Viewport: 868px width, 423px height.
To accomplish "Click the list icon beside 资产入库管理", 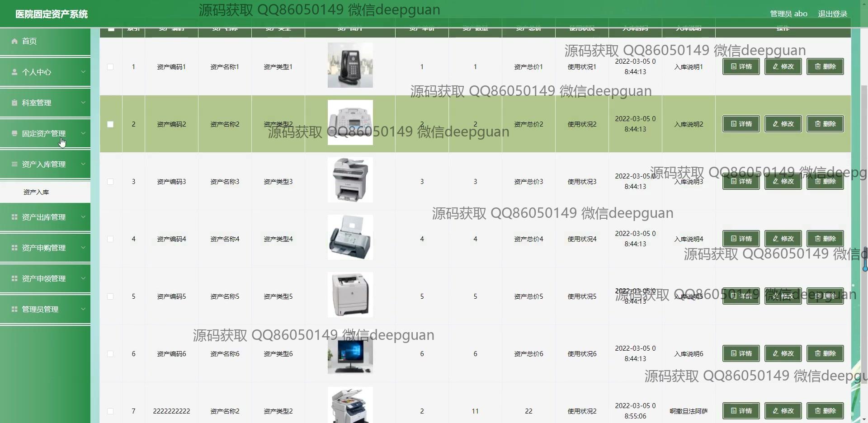I will [14, 164].
